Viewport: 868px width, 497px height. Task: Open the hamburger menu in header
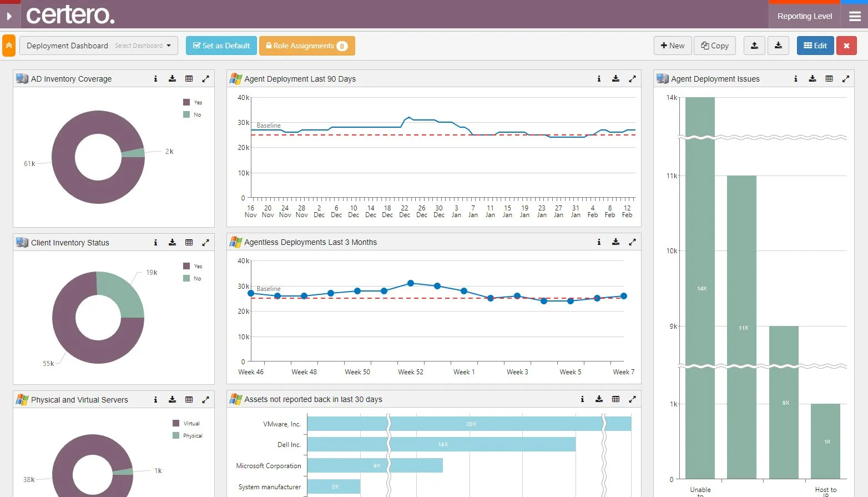855,16
